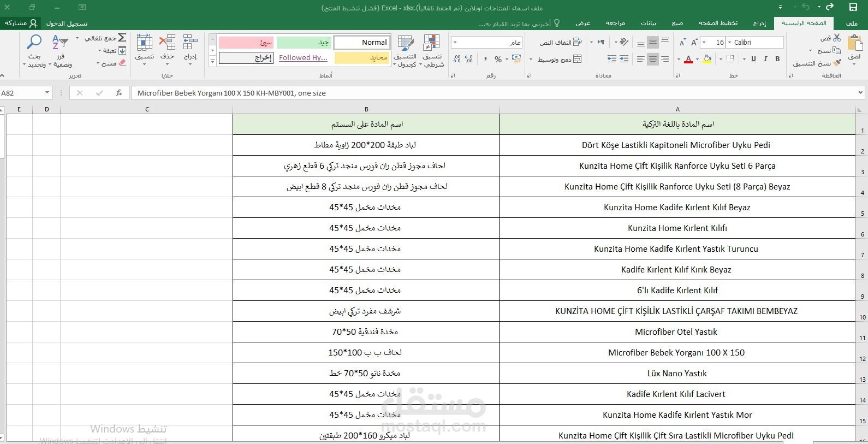The image size is (868, 444).
Task: Switch to the Review (مراجعة) tab
Action: [x=615, y=23]
